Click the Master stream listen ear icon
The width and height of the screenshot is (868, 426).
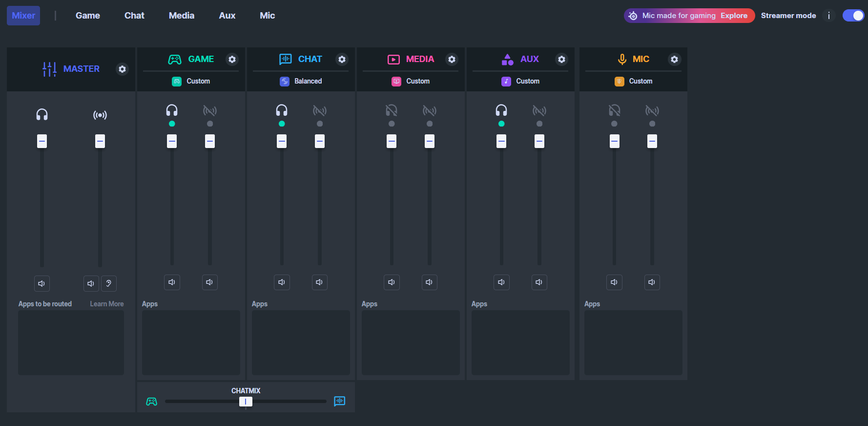tap(108, 283)
